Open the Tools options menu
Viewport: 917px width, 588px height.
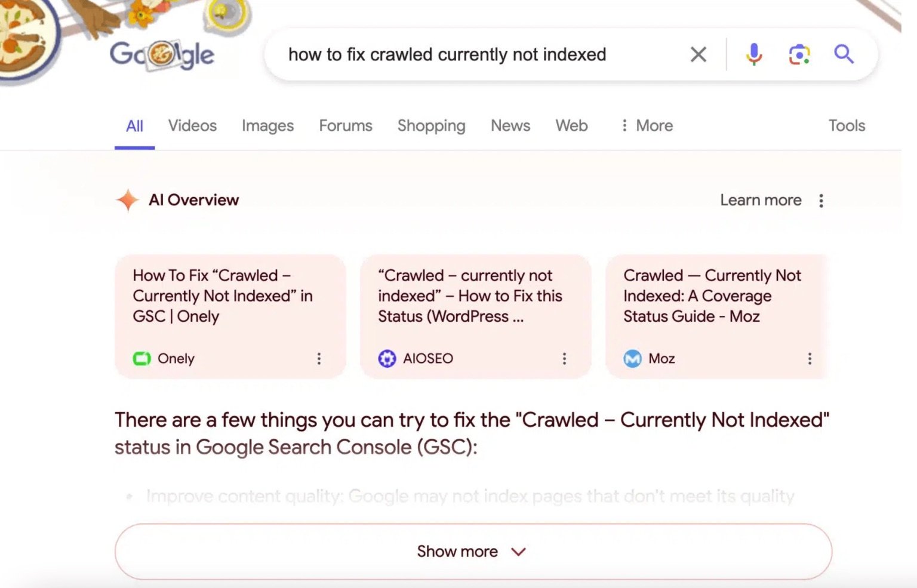tap(846, 125)
